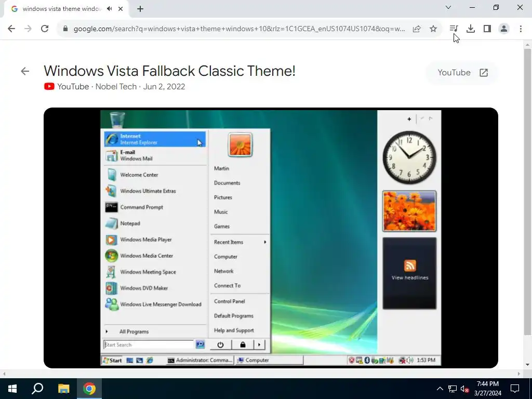Viewport: 532px width, 399px height.
Task: Open File Explorer from taskbar
Action: pyautogui.click(x=63, y=389)
